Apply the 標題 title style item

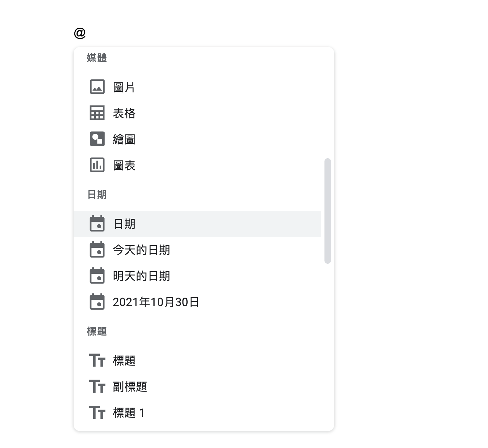pyautogui.click(x=124, y=361)
